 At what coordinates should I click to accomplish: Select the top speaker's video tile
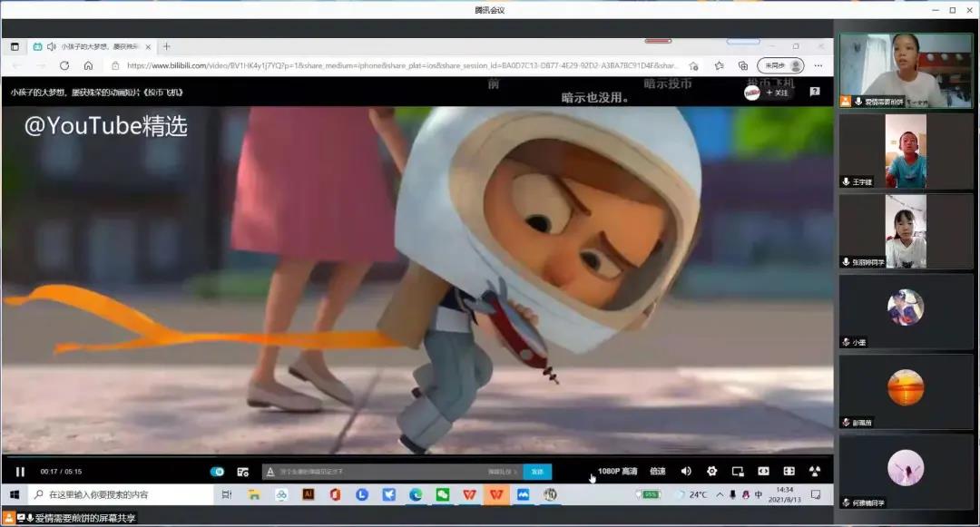906,71
